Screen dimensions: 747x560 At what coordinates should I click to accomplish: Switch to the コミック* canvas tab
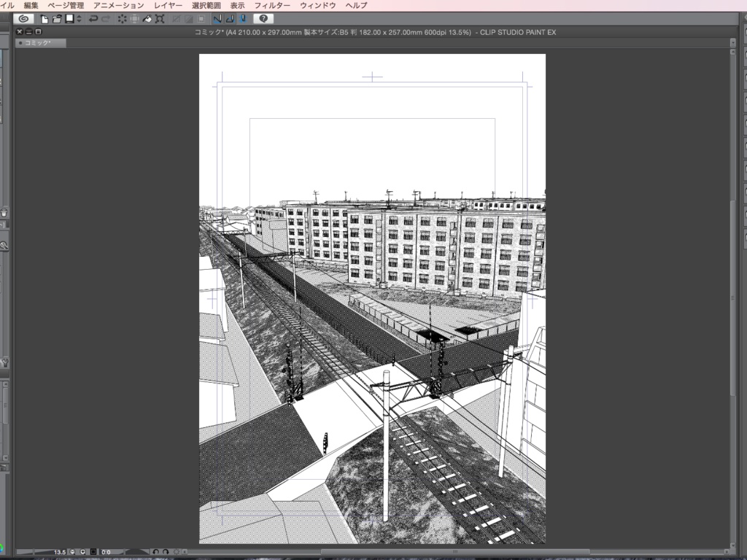(40, 42)
